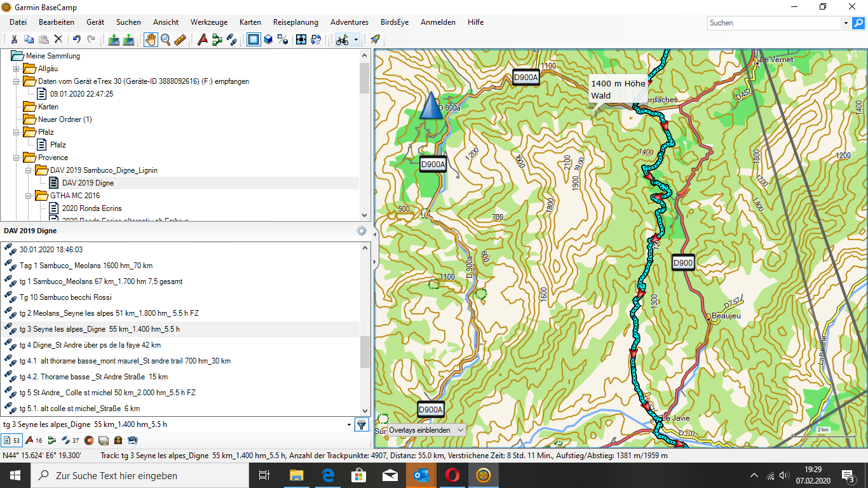Toggle the routes filter icon
This screenshot has height=488, width=868.
point(52,440)
